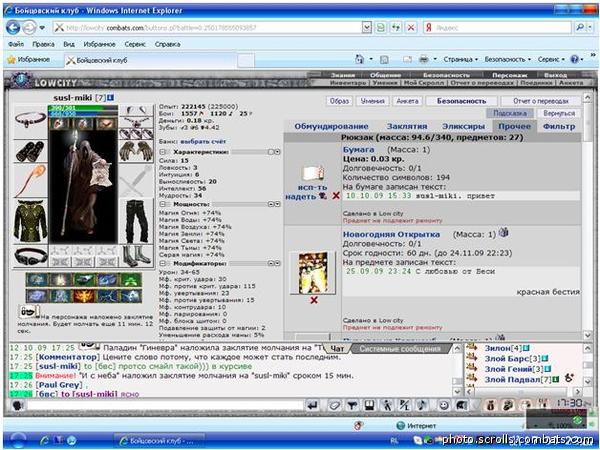
Task: Collapse the Модификаторы section
Action: (162, 263)
